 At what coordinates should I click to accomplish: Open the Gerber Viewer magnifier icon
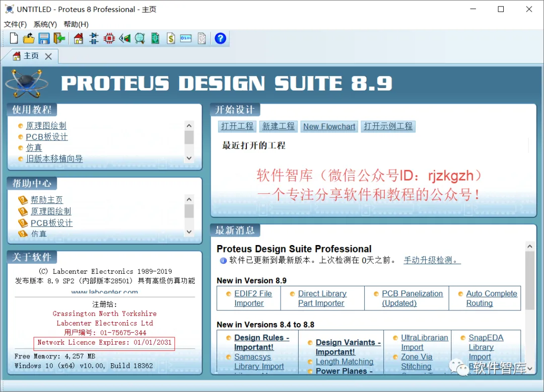tap(140, 38)
